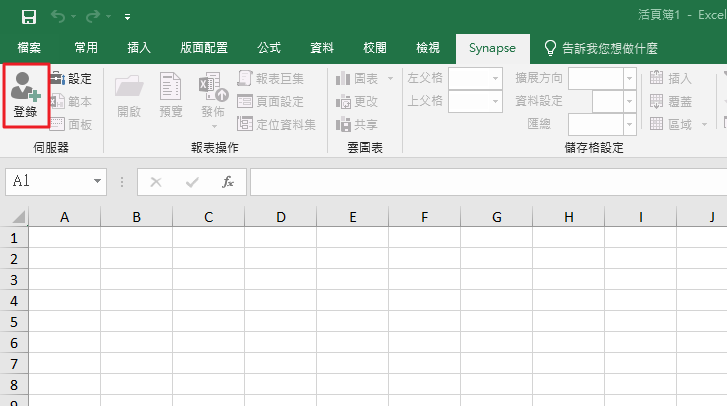
Task: Switch to the 公式 Formulas tab
Action: [x=269, y=47]
